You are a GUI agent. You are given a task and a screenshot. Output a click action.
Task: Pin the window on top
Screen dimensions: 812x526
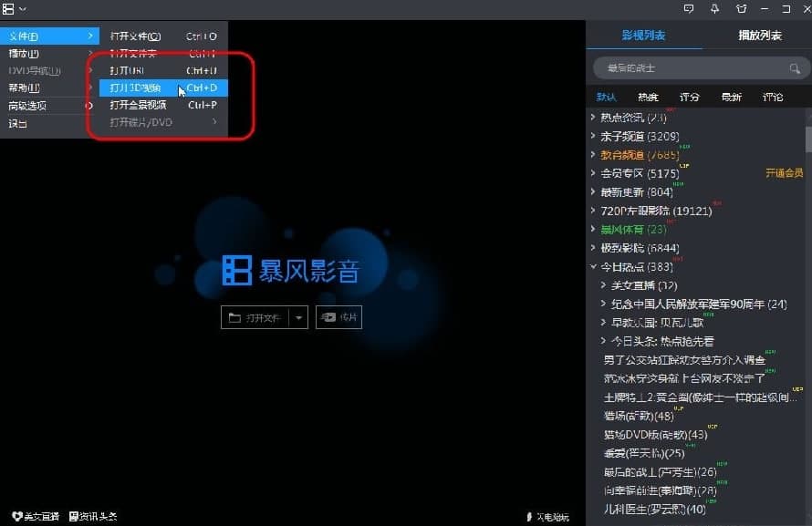(714, 9)
